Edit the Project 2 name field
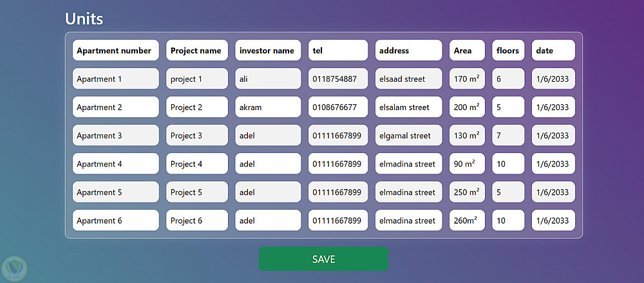This screenshot has width=644, height=283. (197, 107)
